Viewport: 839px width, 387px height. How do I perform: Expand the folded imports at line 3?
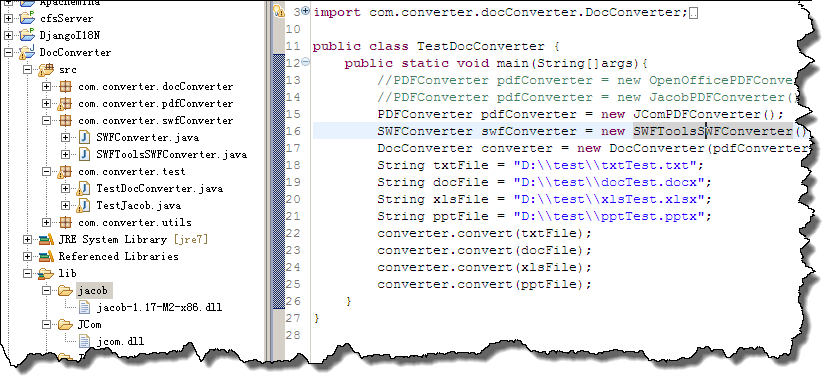306,10
